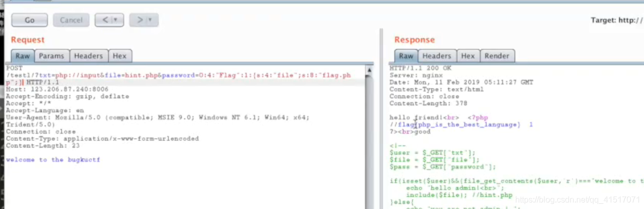
Task: Go back with the left arrow history button
Action: (105, 20)
